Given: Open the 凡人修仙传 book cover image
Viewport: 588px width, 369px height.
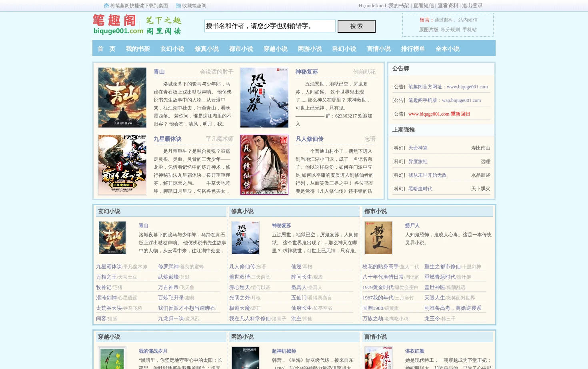Looking at the screenshot, I should coord(264,165).
